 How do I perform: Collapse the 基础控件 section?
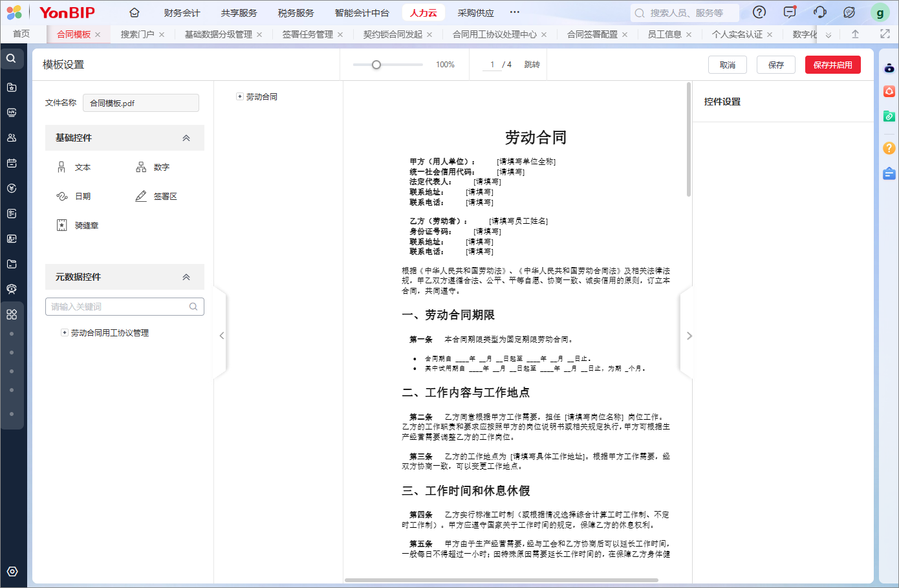(186, 138)
